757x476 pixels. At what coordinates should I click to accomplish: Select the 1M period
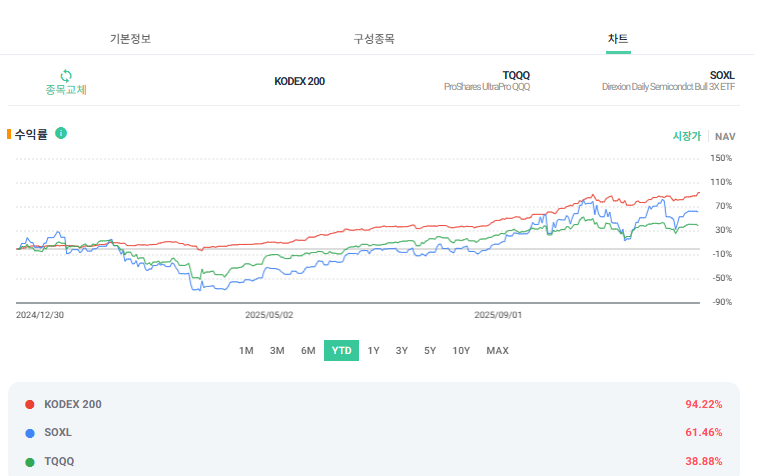246,350
